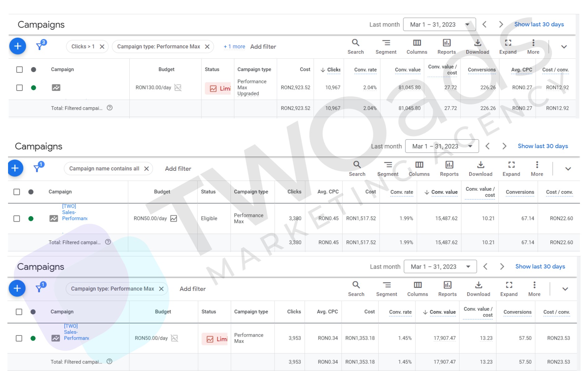Open filter icon with badge 3
This screenshot has width=588, height=371.
(x=41, y=45)
